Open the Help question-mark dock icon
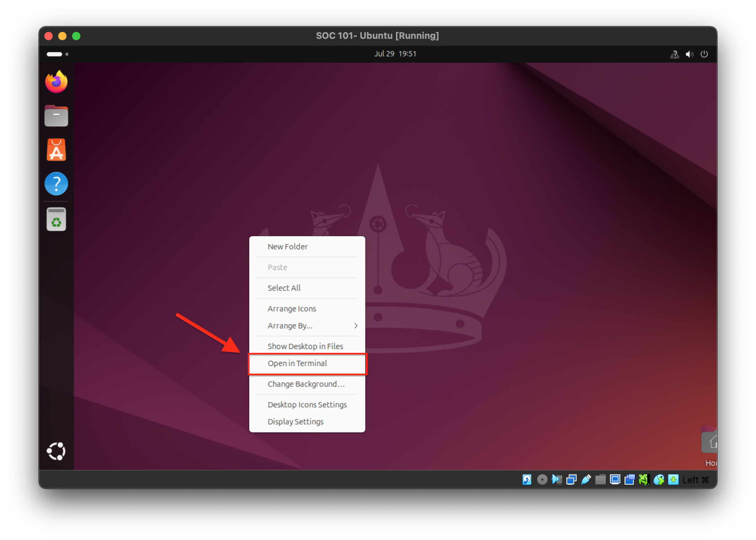The height and width of the screenshot is (540, 756). pos(56,184)
